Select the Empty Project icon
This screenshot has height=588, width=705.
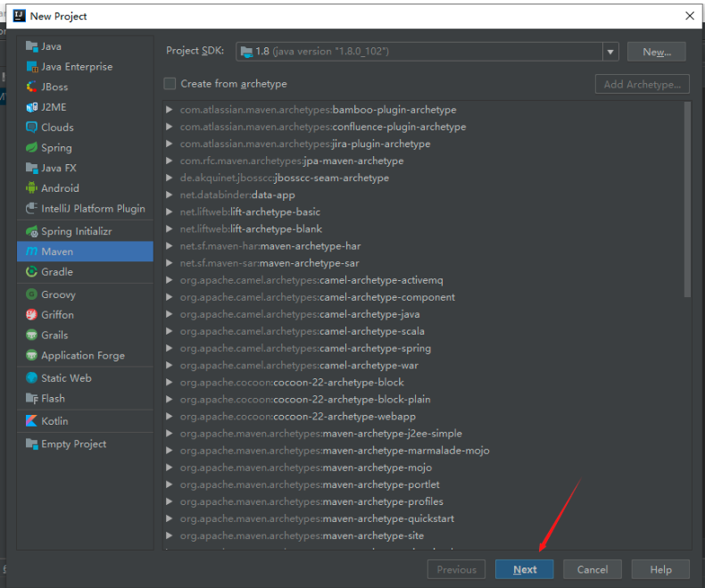(31, 444)
